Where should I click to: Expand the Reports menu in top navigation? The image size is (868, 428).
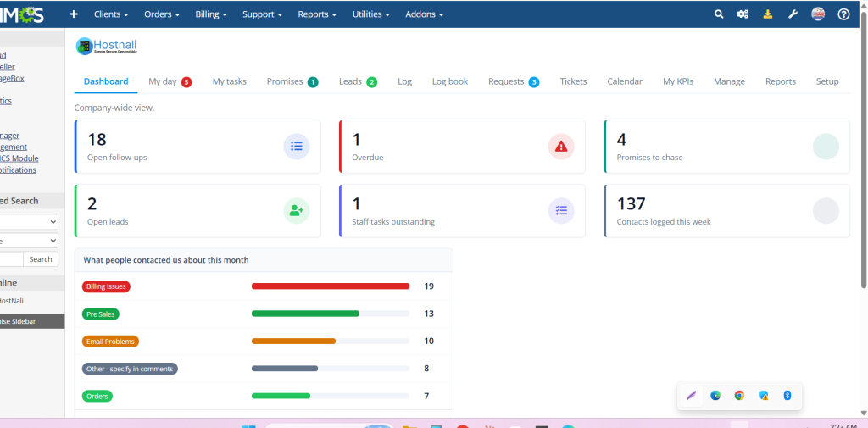pyautogui.click(x=317, y=14)
